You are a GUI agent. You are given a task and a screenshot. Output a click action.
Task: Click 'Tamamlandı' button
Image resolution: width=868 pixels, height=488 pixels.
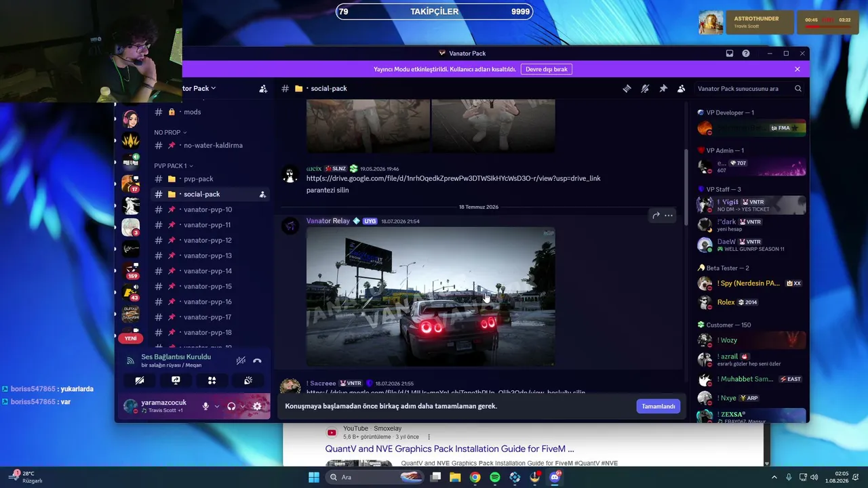point(658,406)
